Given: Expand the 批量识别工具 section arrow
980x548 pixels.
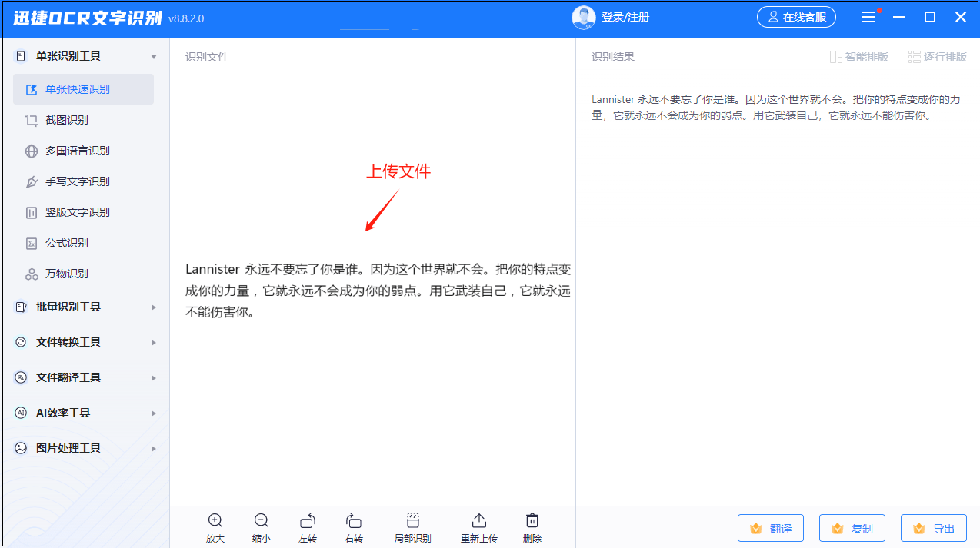Looking at the screenshot, I should [x=154, y=307].
